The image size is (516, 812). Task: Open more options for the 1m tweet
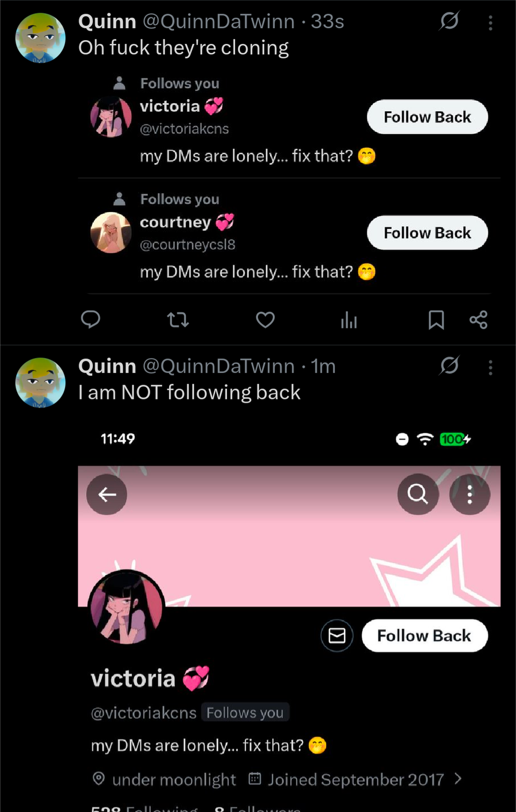click(x=490, y=367)
